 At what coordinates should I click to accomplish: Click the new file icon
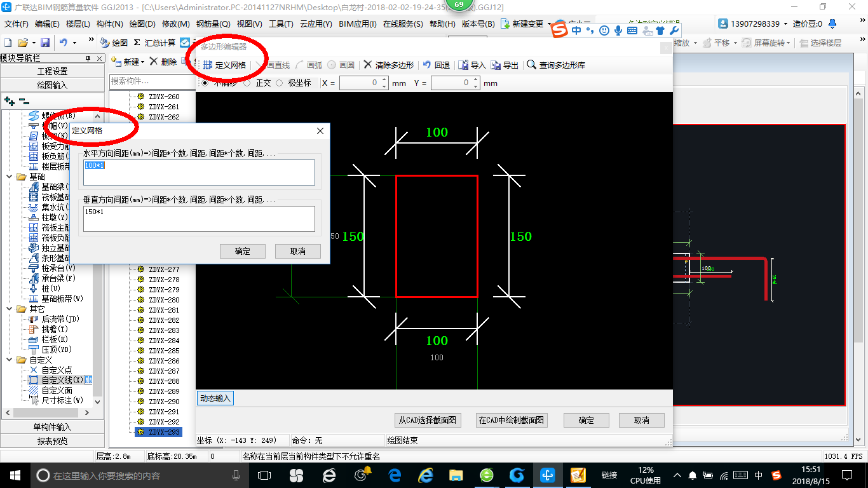pyautogui.click(x=8, y=43)
